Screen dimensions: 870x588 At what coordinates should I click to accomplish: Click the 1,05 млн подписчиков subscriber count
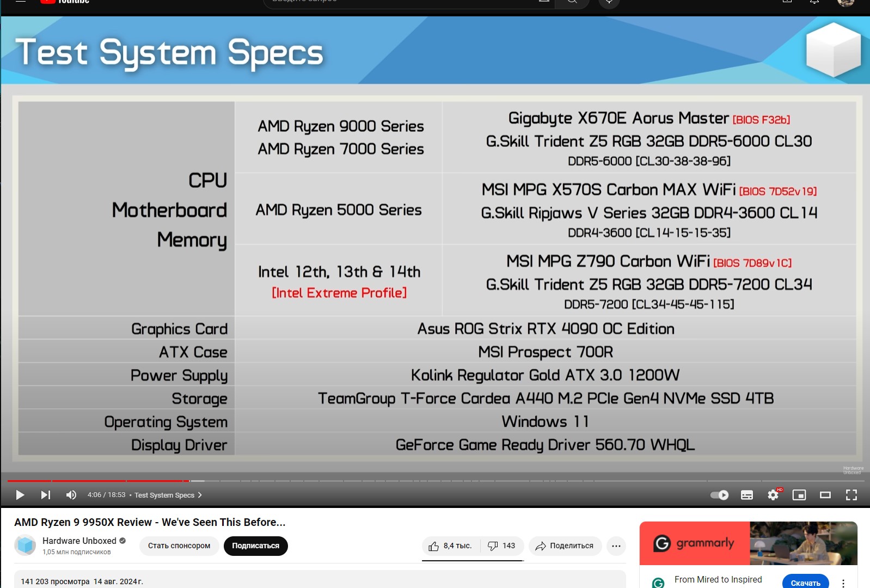(77, 552)
